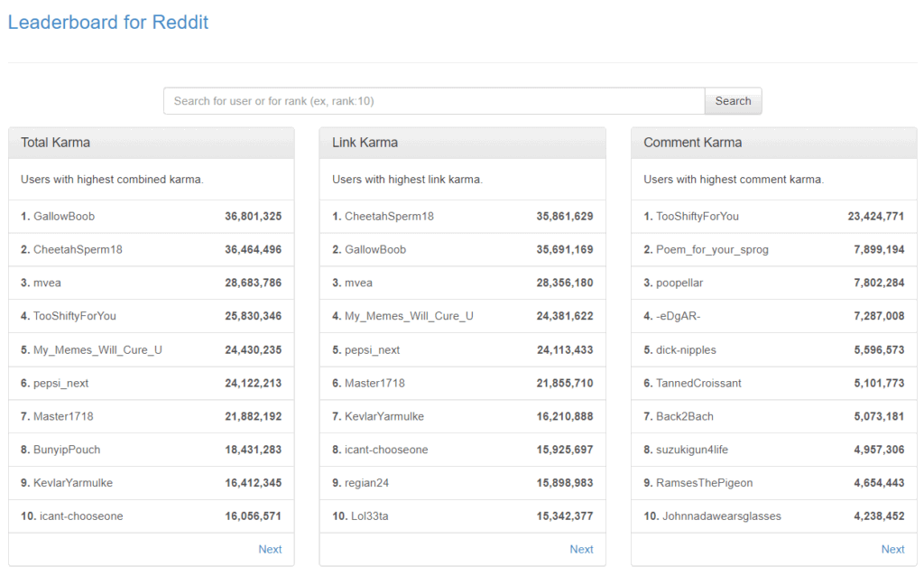This screenshot has height=576, width=924.
Task: Select Back2Bach in Comment Karma
Action: [x=685, y=416]
